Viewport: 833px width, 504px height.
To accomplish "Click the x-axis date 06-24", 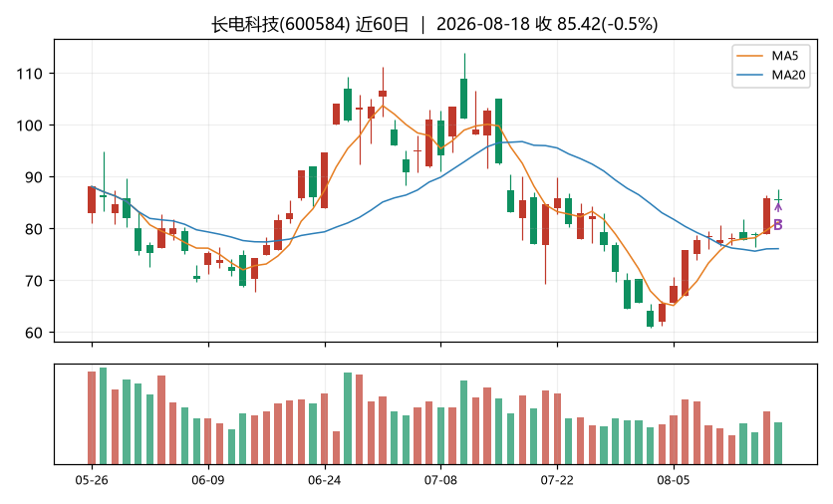I will click(325, 481).
